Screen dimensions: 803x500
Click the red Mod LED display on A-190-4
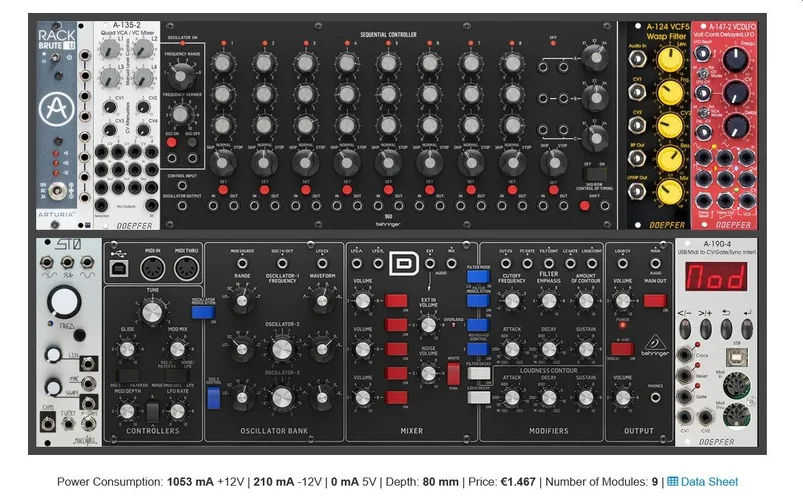pyautogui.click(x=716, y=277)
